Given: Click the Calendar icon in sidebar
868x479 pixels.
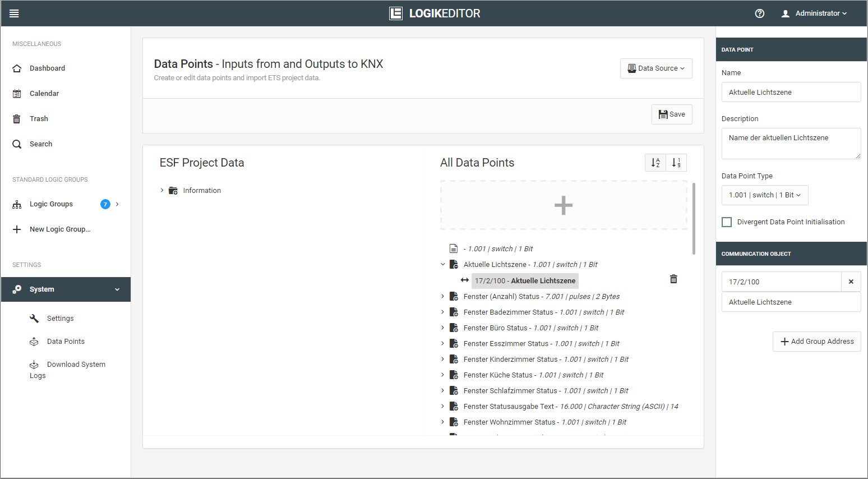Looking at the screenshot, I should 17,94.
